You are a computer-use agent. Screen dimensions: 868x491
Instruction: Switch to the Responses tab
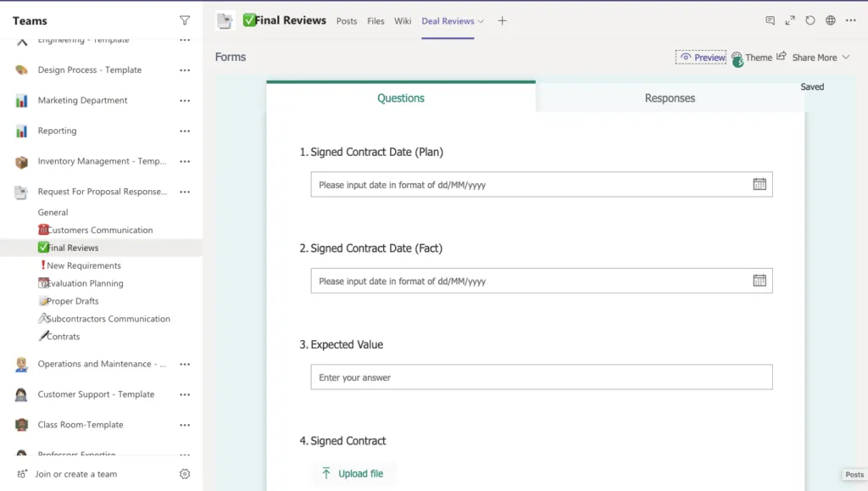click(x=670, y=98)
